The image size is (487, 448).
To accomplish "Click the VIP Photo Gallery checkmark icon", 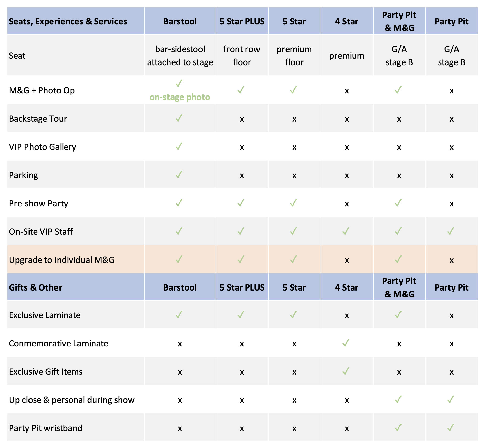I will tap(179, 146).
